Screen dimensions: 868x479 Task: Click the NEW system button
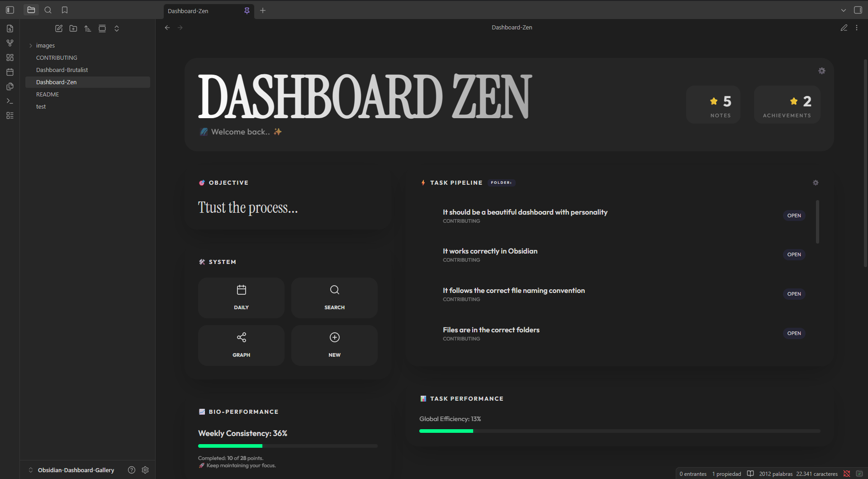[x=334, y=345]
